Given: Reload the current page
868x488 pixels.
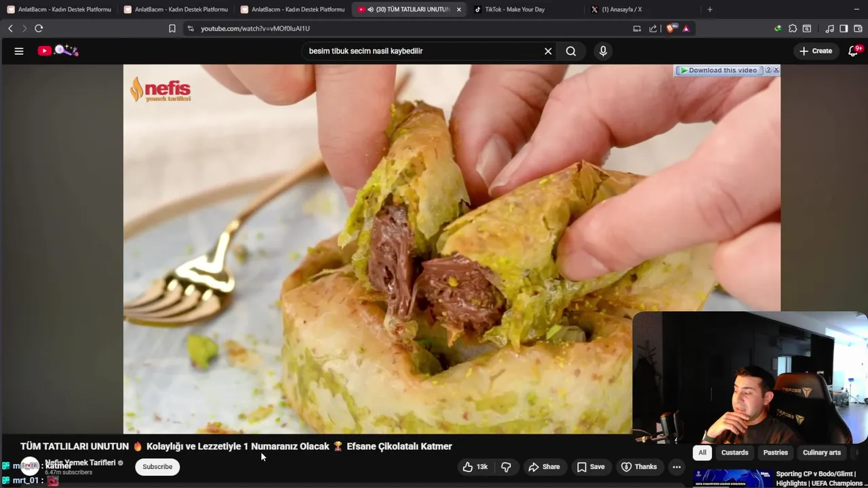Looking at the screenshot, I should tap(39, 28).
